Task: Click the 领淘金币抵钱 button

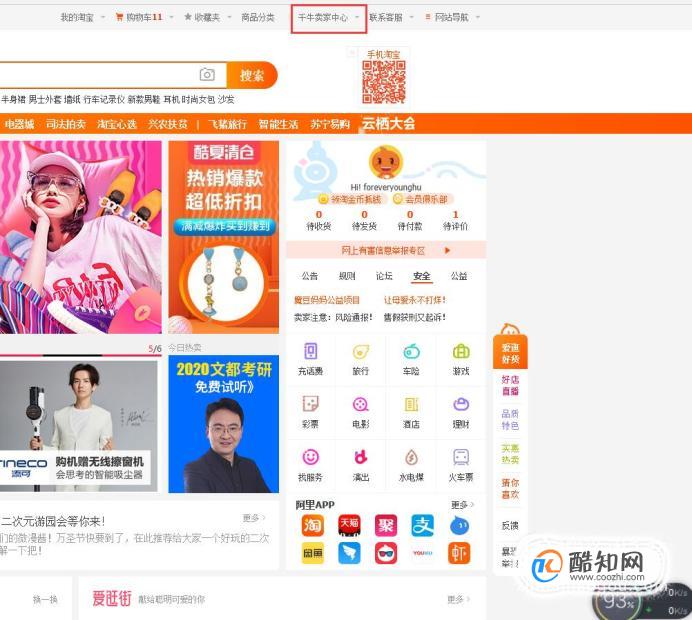Action: point(351,199)
